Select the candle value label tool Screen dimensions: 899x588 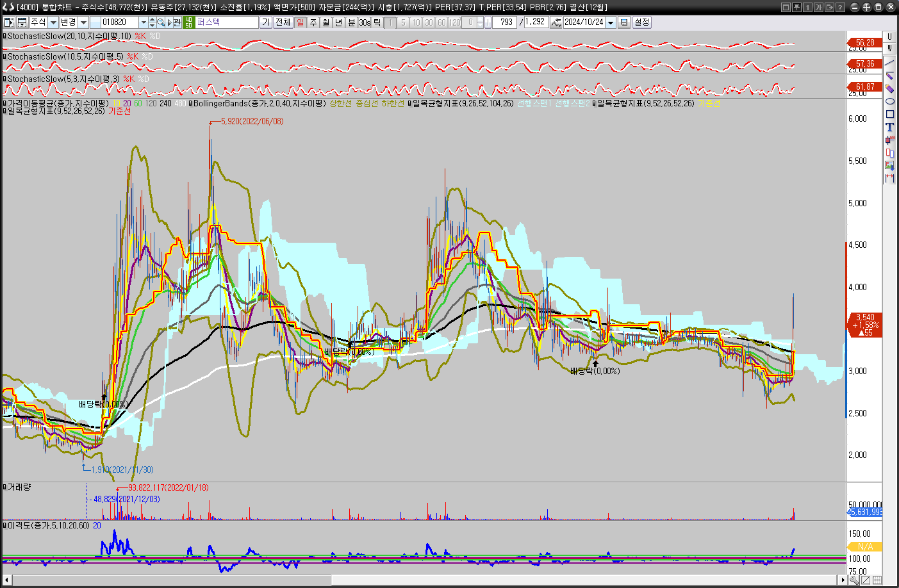tap(889, 140)
